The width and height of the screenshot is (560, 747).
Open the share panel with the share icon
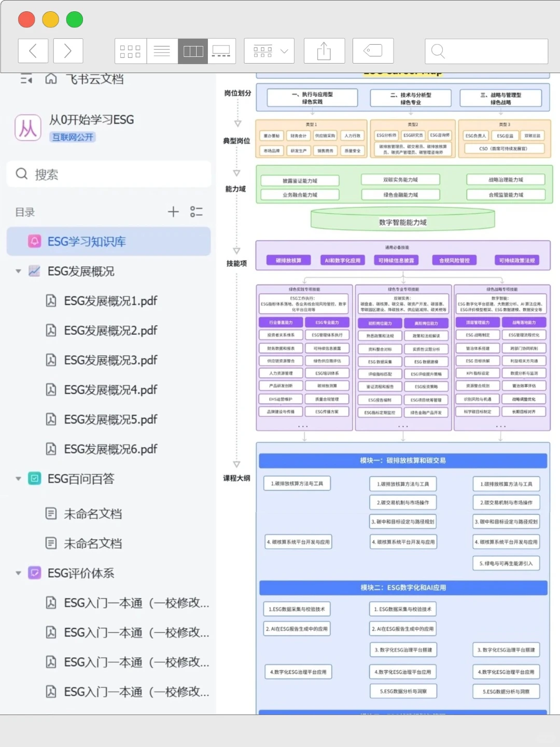point(324,51)
